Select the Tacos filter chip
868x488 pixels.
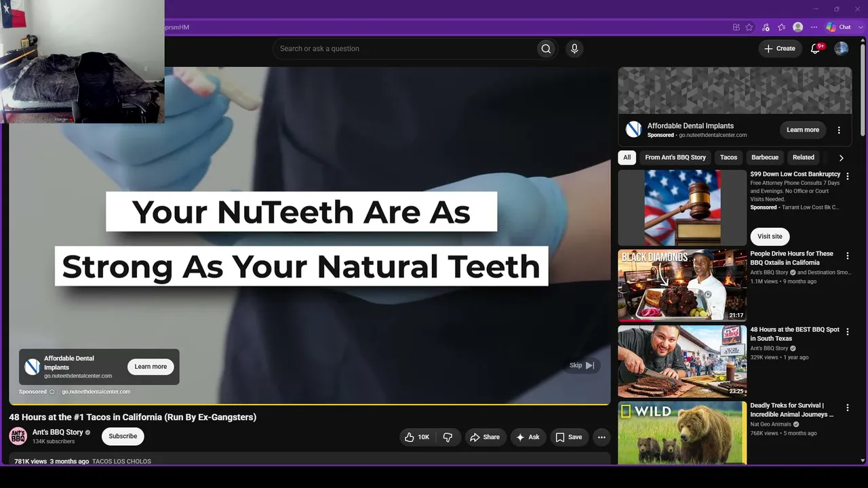point(728,157)
